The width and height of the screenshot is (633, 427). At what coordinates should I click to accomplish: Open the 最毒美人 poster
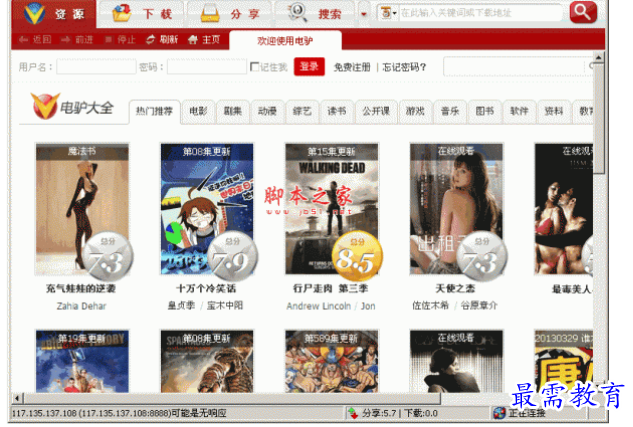(564, 209)
